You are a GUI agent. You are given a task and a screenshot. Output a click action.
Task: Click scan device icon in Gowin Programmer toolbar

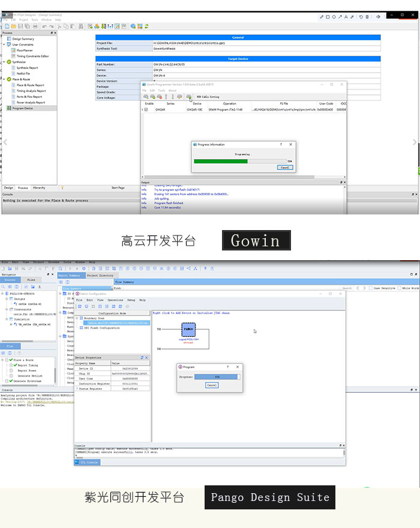tap(146, 97)
